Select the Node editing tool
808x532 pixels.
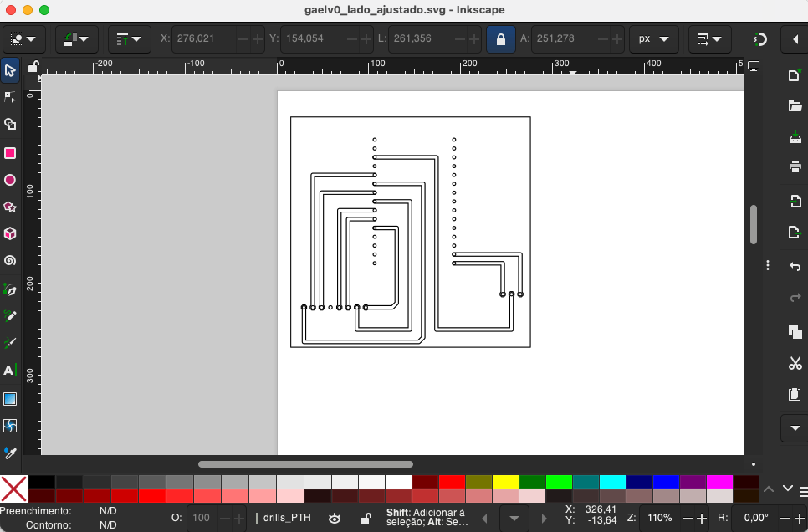click(x=10, y=97)
